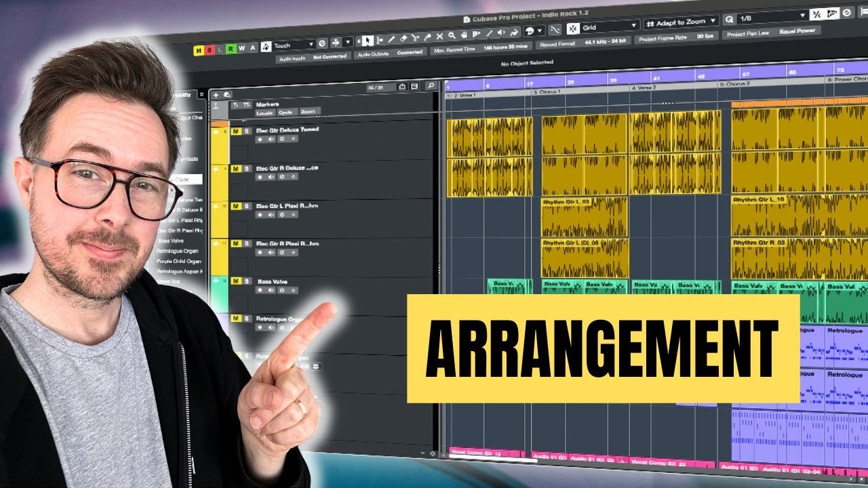Select the Split scissors tool

416,37
